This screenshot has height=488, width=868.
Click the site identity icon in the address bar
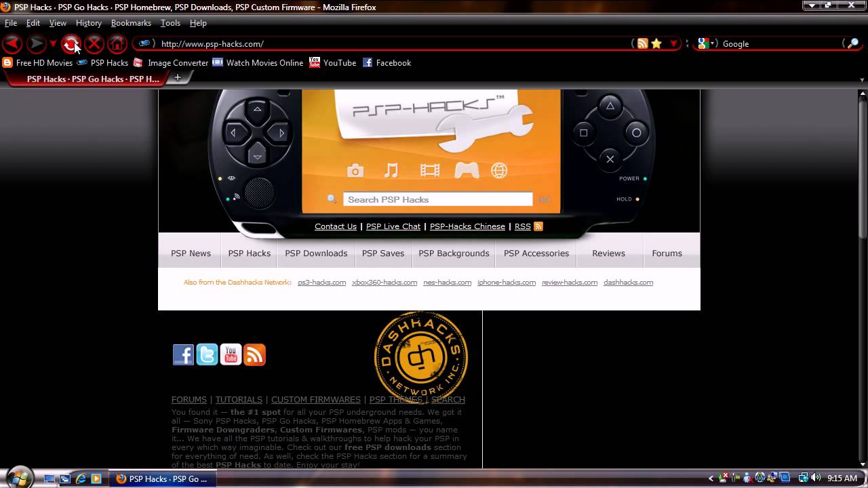click(x=144, y=43)
